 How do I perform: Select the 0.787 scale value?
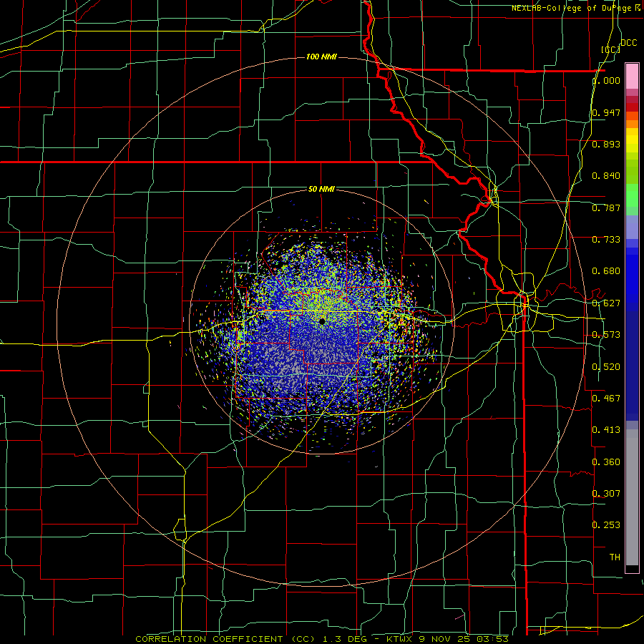tap(606, 208)
